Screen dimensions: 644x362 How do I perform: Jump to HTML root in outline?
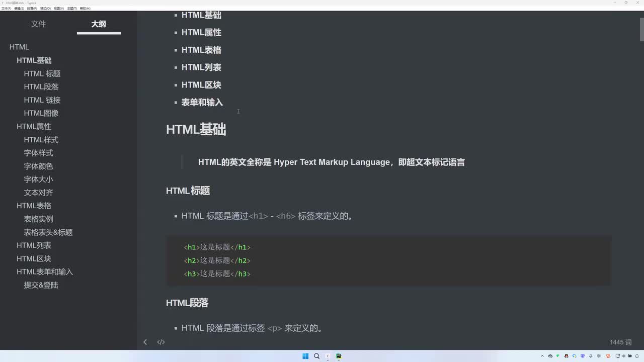(x=19, y=47)
